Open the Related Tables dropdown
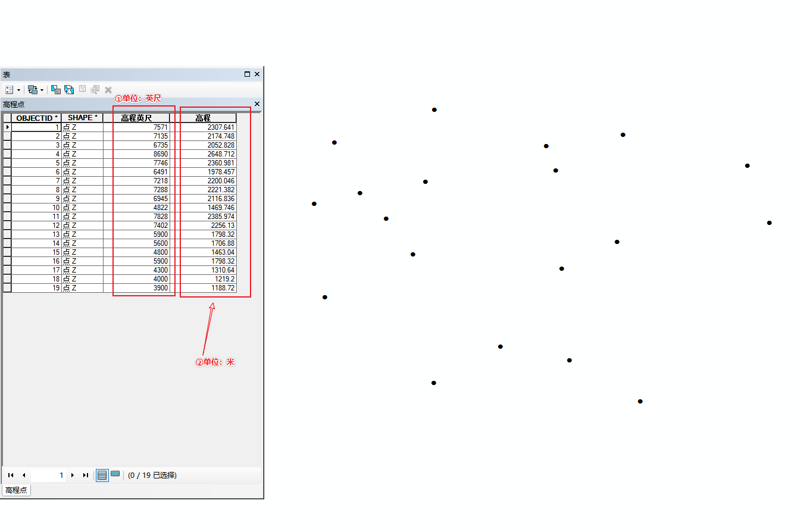This screenshot has width=798, height=532. [x=36, y=90]
